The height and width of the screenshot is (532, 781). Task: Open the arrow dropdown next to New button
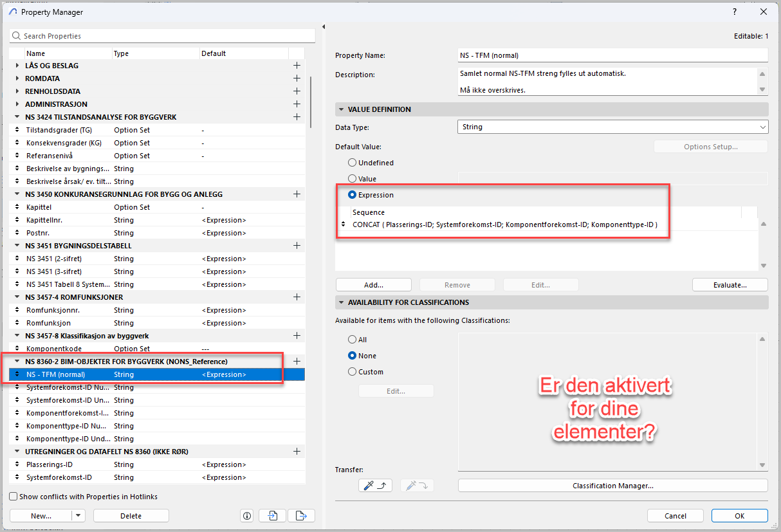click(78, 515)
